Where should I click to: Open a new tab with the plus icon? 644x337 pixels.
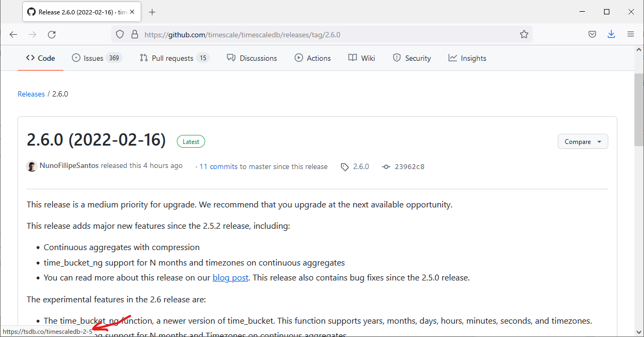point(152,12)
